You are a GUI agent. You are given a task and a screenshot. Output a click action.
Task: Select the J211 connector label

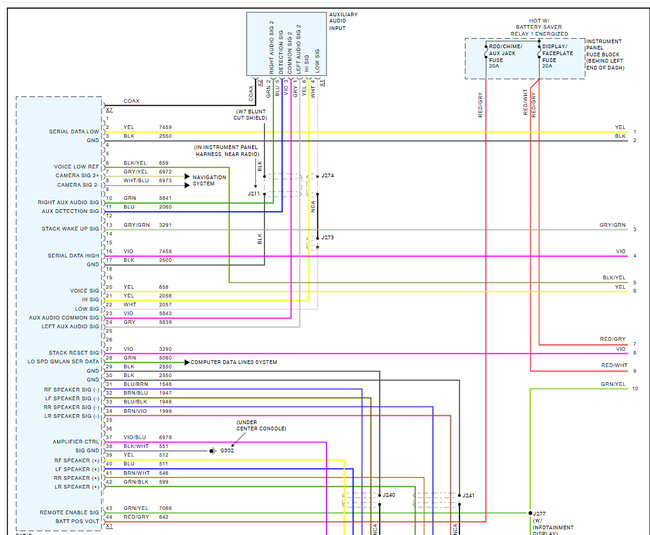click(254, 194)
